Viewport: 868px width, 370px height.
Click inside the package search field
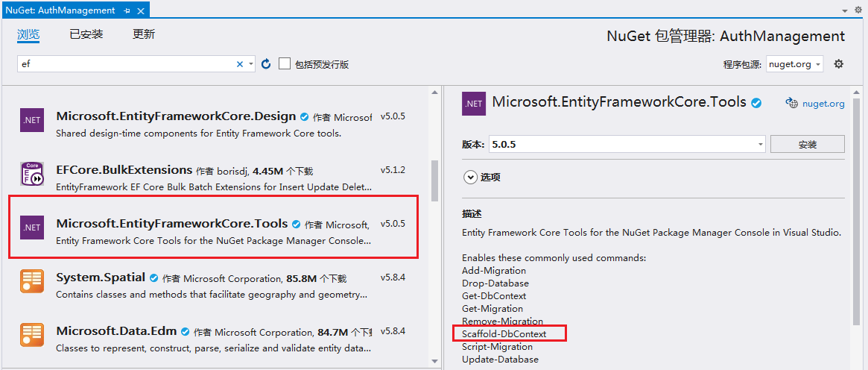[x=127, y=64]
